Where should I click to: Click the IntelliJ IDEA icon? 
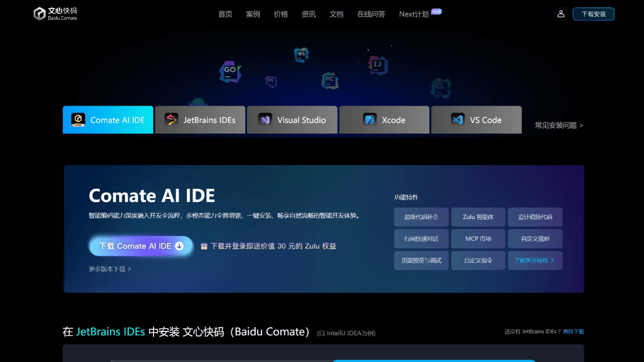pos(377,65)
